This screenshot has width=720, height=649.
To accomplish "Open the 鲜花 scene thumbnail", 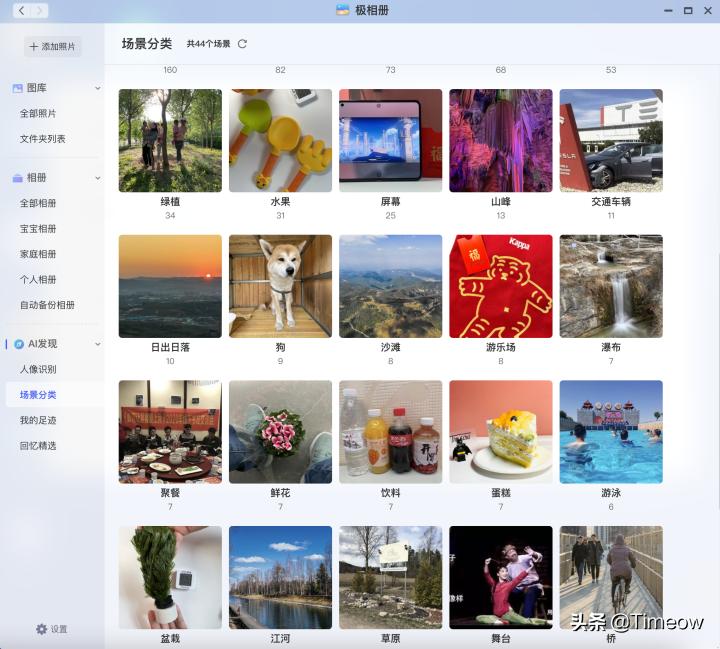I will [x=280, y=432].
